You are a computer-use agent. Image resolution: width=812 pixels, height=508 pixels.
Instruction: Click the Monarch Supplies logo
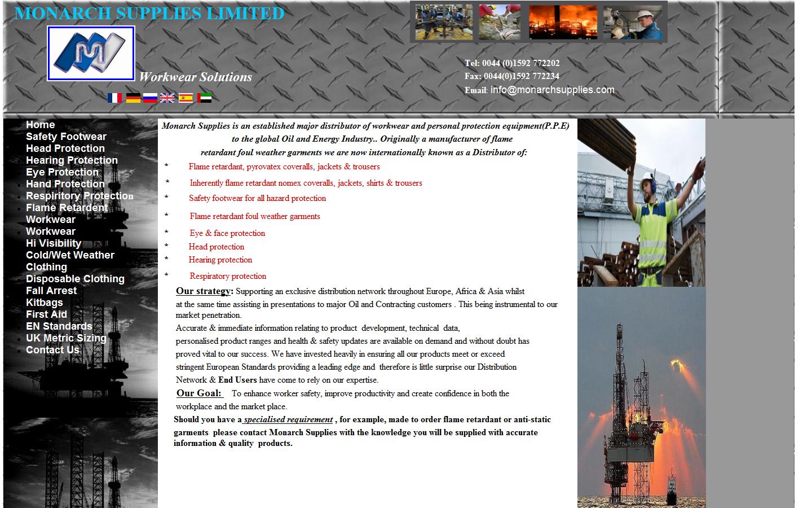[x=90, y=53]
